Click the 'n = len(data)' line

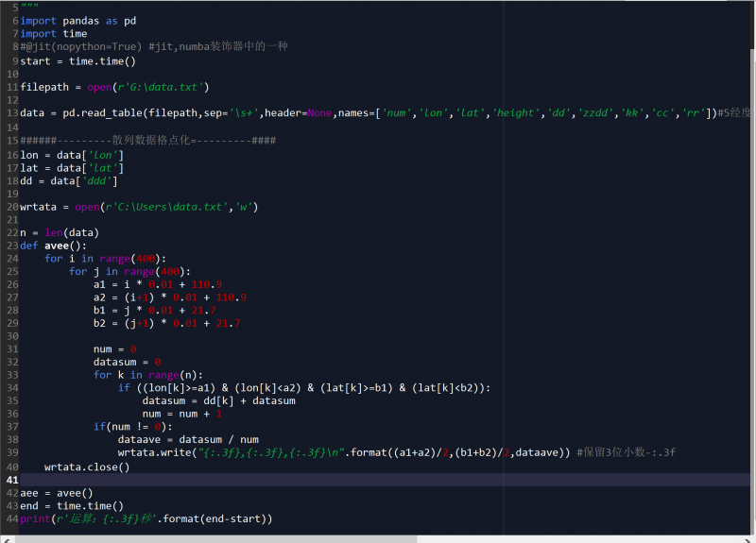(60, 232)
